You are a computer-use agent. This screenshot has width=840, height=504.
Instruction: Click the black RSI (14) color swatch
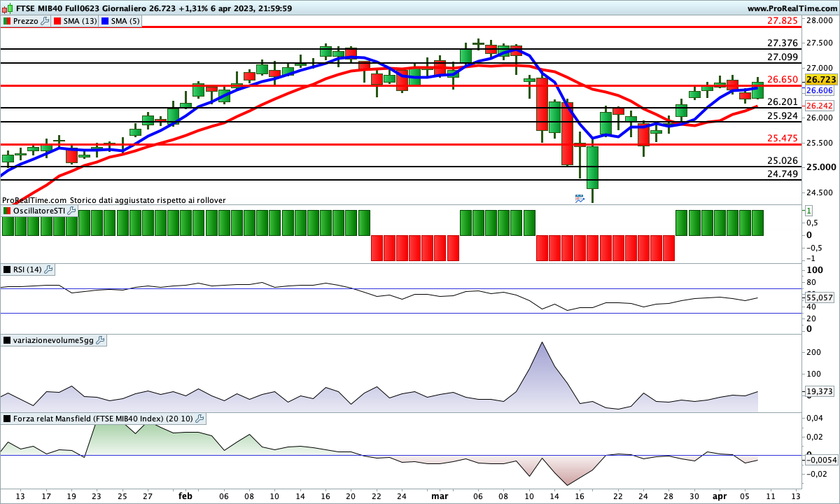click(7, 269)
